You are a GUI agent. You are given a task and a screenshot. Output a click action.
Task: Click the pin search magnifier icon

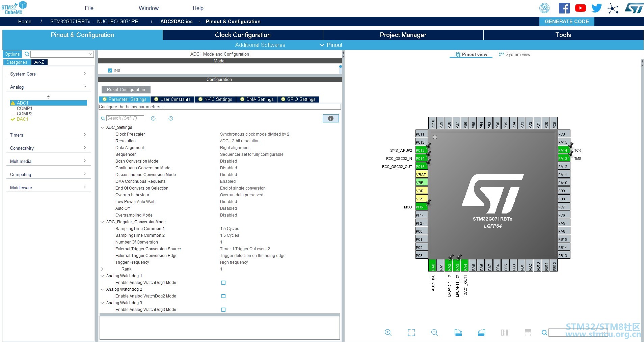point(544,333)
